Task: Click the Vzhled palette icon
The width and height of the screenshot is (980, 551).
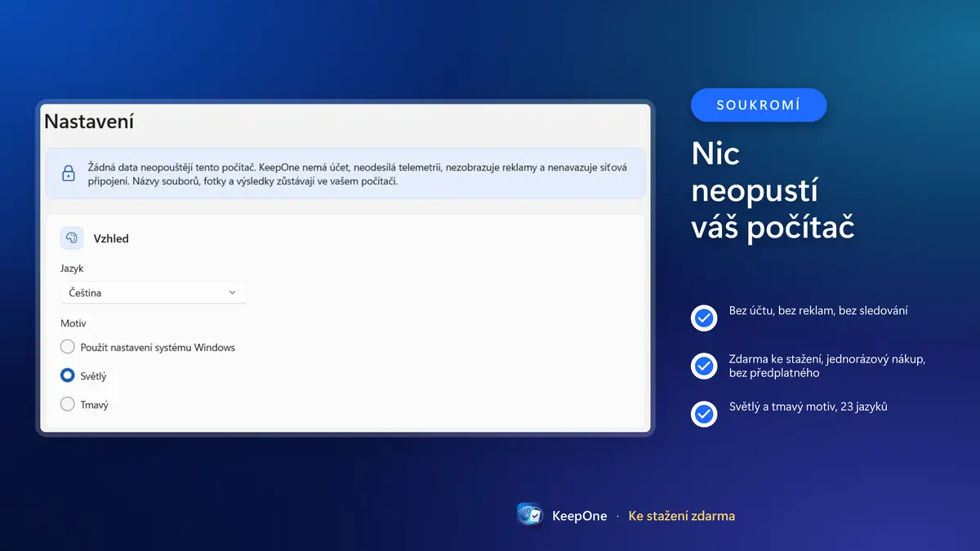Action: [x=72, y=238]
